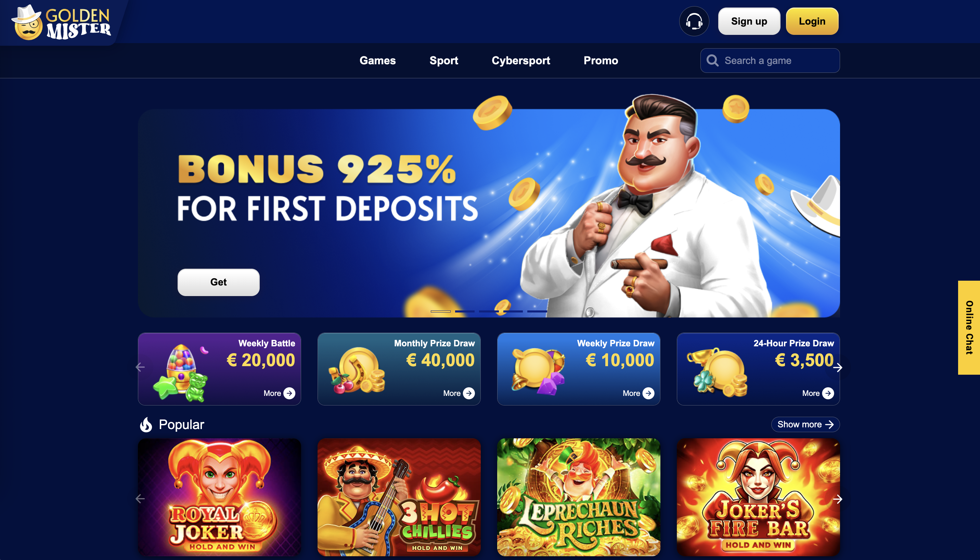The height and width of the screenshot is (560, 980).
Task: Open the Games menu item
Action: point(378,61)
